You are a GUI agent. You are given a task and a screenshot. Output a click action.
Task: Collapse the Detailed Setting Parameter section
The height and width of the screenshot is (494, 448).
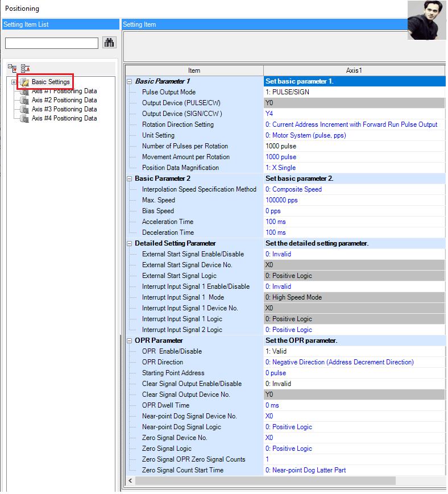click(129, 244)
